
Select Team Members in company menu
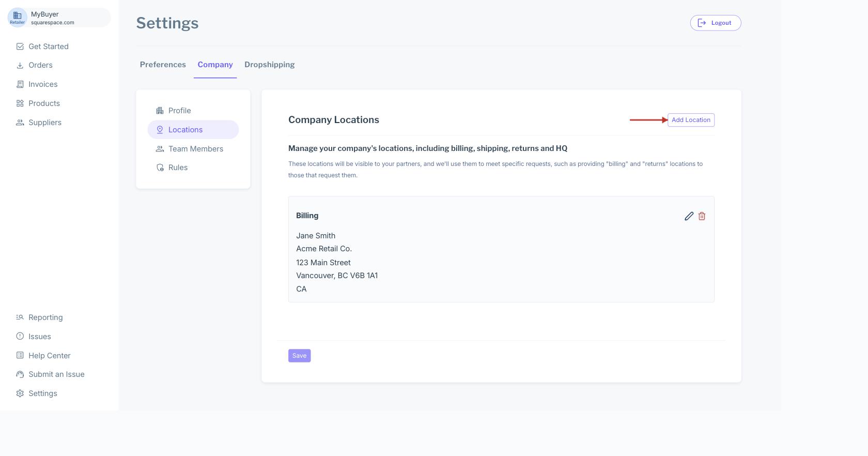point(195,149)
